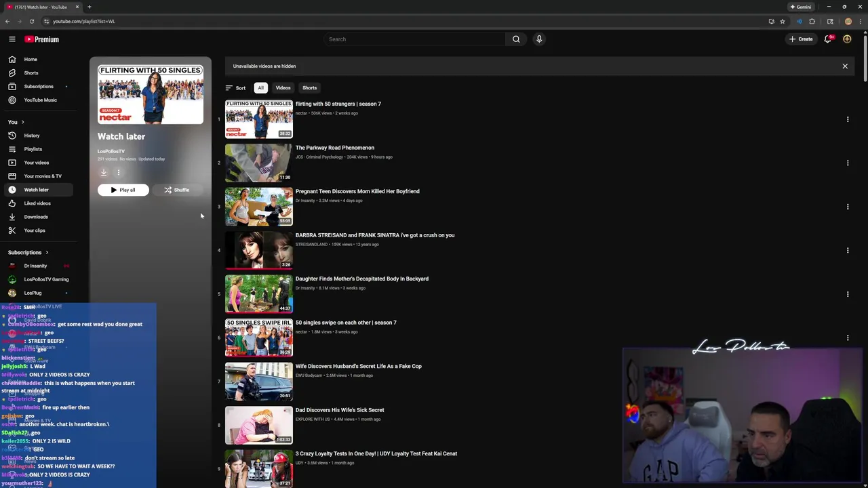Screen dimensions: 868x488
Task: Open playlist options beside the download icon
Action: tap(118, 173)
